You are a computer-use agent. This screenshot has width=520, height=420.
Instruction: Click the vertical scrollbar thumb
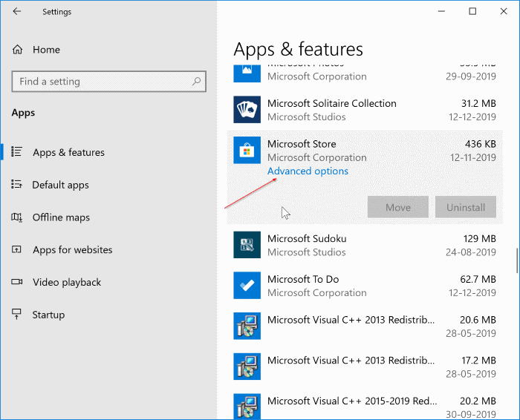517,260
